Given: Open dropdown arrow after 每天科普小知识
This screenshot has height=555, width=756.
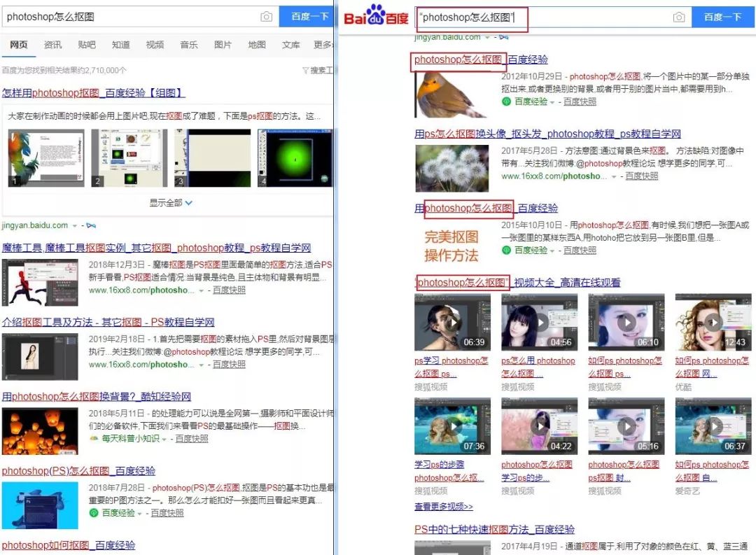Looking at the screenshot, I should click(x=164, y=439).
